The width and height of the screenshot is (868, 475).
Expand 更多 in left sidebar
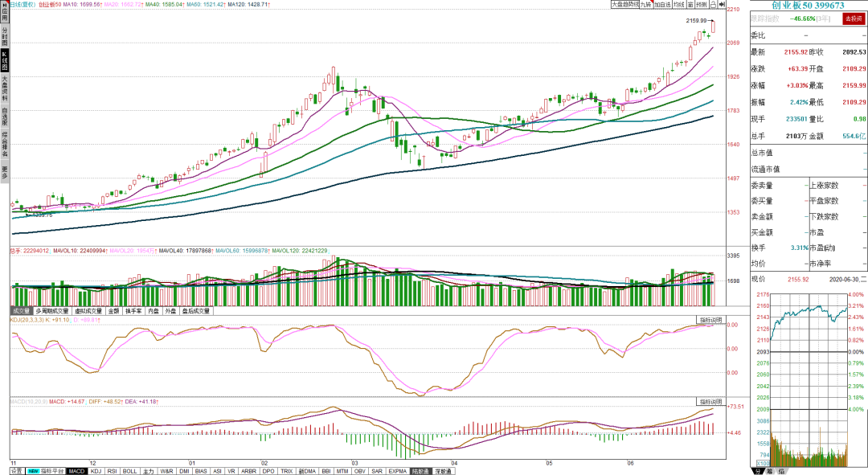click(5, 172)
